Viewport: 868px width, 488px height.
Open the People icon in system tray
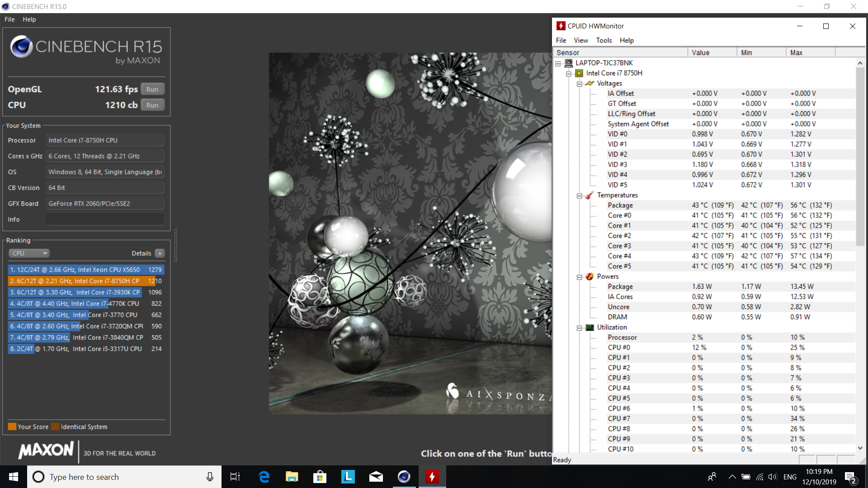(x=712, y=477)
